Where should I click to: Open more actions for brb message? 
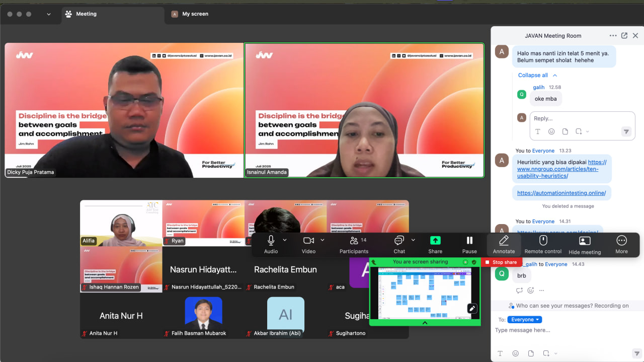tap(542, 291)
